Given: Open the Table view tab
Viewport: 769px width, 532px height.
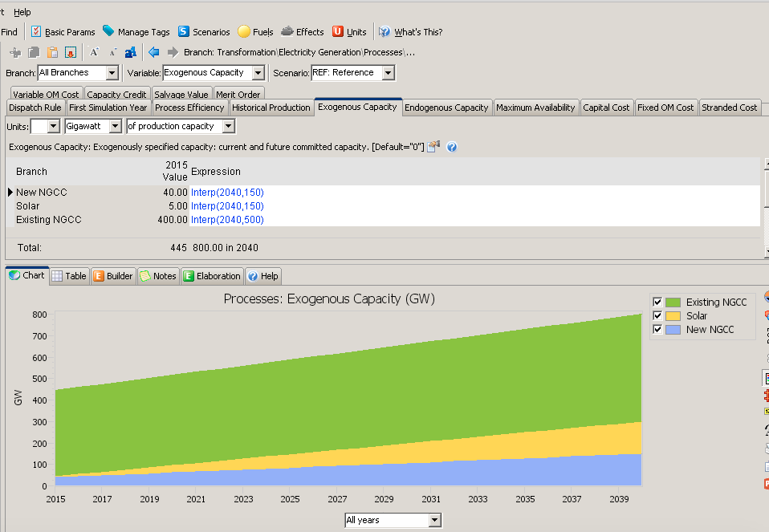Looking at the screenshot, I should (x=69, y=276).
